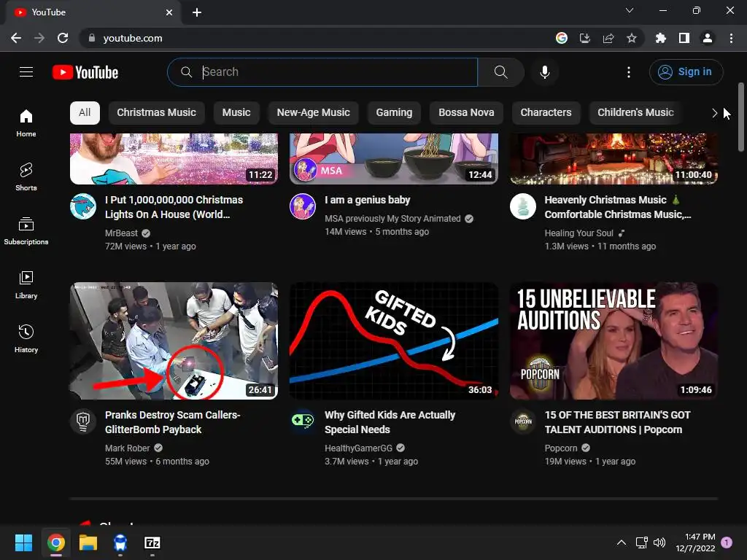Select the Music filter chip
The image size is (747, 560).
click(236, 113)
